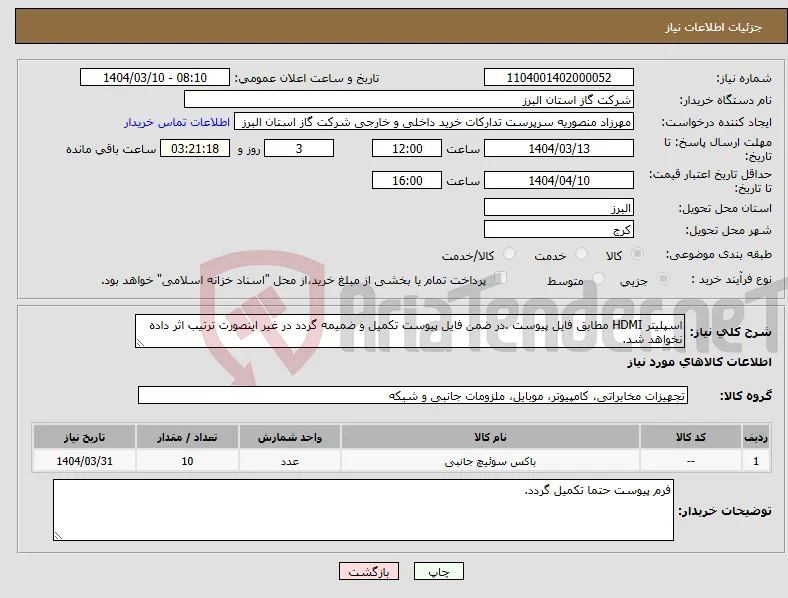The image size is (788, 598).
Task: Click the گروه کالا field
Action: tap(413, 395)
